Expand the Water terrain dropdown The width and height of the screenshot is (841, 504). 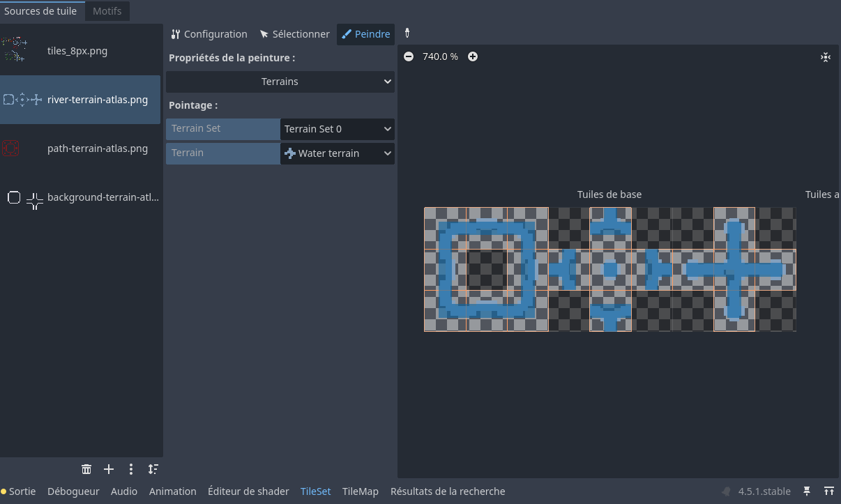tap(338, 153)
